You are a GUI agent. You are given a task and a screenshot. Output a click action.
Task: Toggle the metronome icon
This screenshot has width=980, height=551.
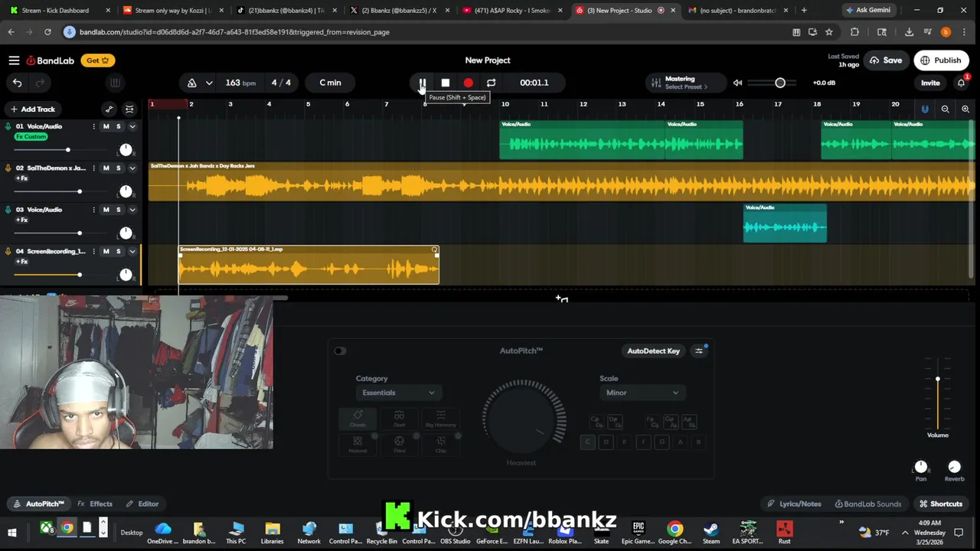tap(192, 83)
